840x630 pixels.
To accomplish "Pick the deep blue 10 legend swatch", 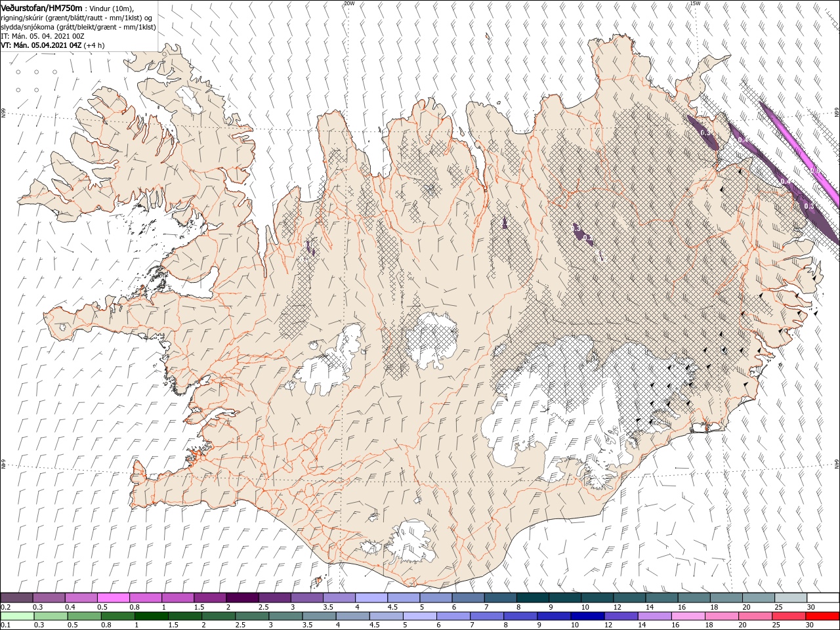I will [x=587, y=616].
